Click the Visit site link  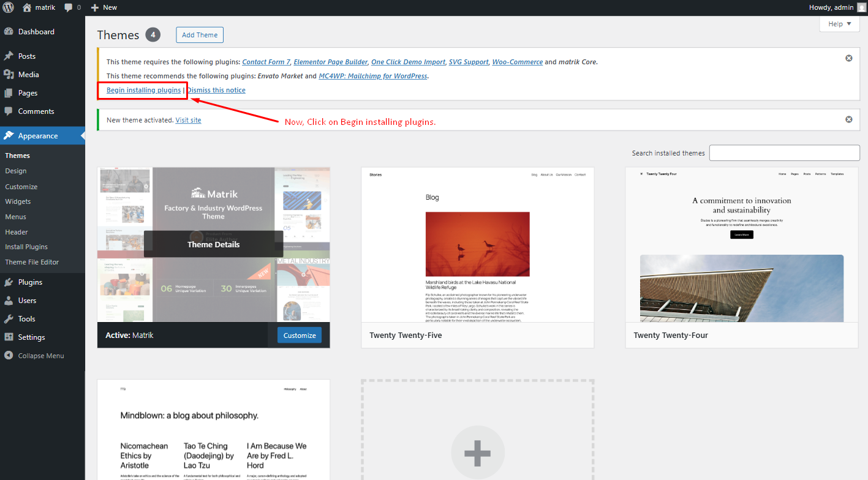pos(188,120)
